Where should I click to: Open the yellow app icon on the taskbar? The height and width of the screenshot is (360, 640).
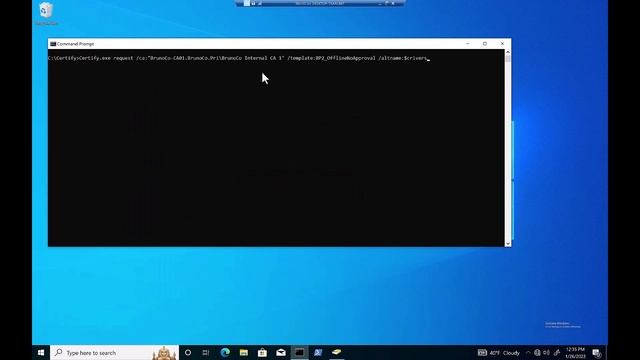[x=336, y=353]
